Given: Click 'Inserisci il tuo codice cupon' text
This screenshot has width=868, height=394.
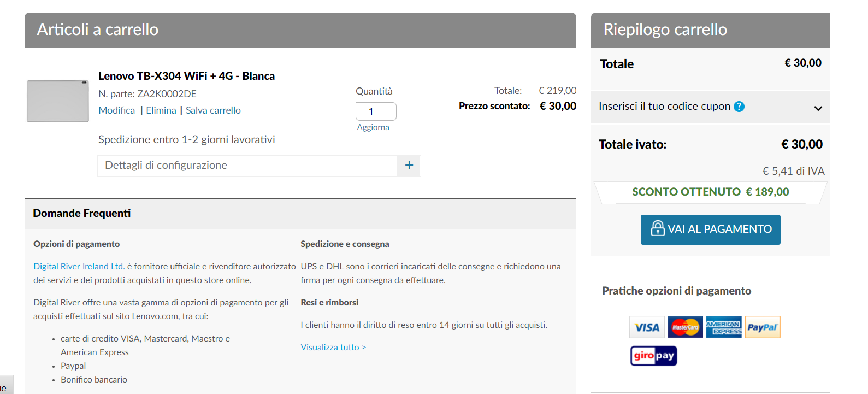Looking at the screenshot, I should pos(664,107).
